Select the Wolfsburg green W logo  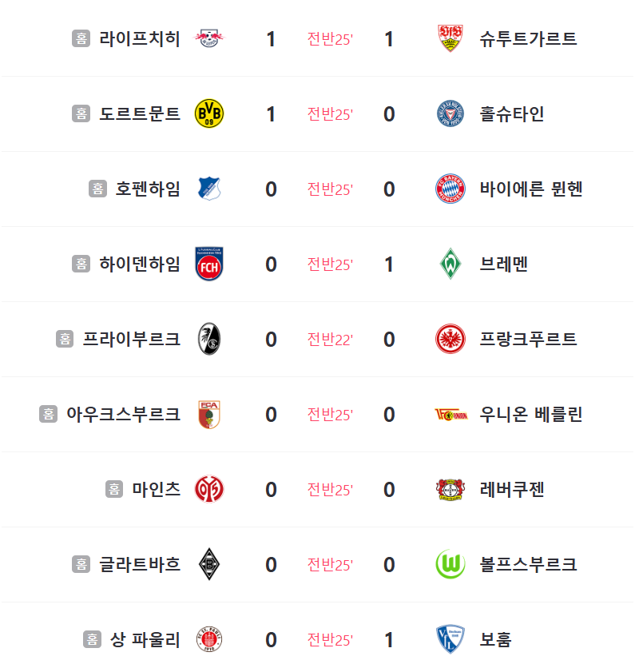450,564
